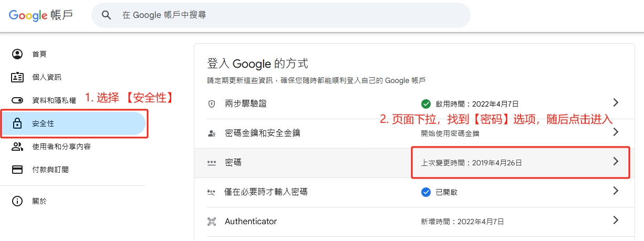Viewport: 644px width, 241px height.
Task: Click the 安全性 lock icon
Action: pos(17,124)
